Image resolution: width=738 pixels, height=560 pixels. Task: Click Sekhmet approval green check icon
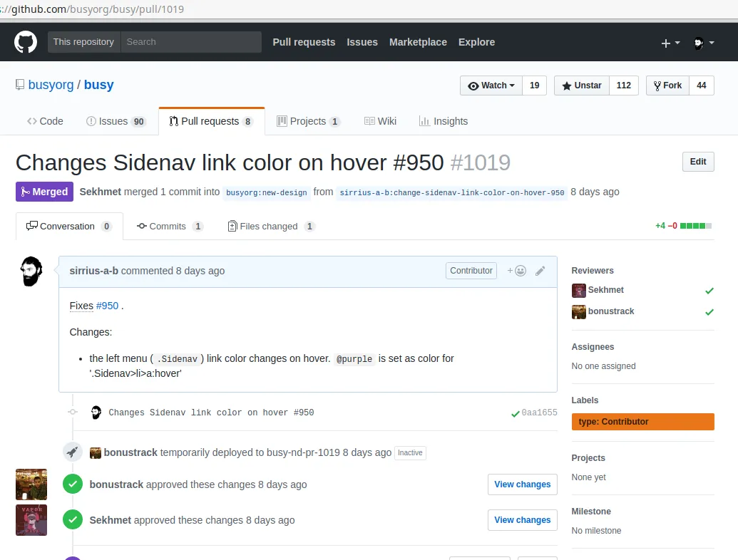73,519
